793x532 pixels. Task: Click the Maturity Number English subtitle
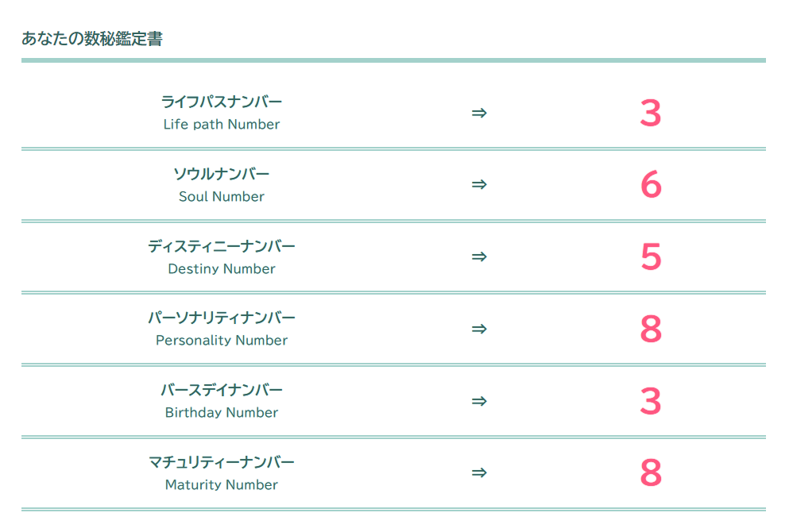[x=222, y=485]
